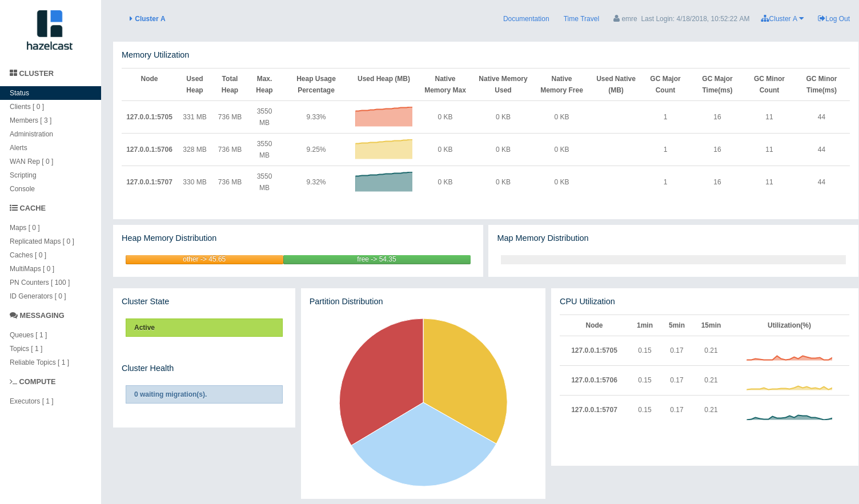Click the red Used Heap chart for 5705
The image size is (859, 504).
coord(384,116)
